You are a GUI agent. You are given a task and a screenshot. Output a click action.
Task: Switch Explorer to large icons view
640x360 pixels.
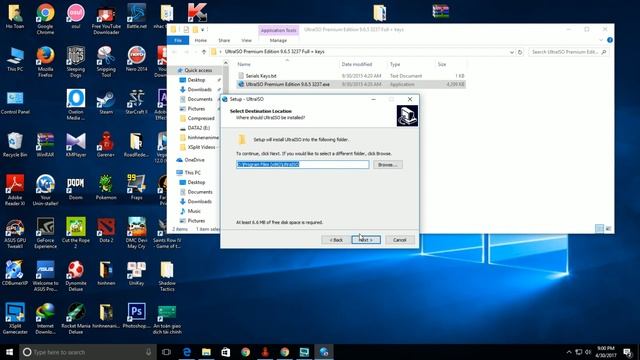(x=608, y=229)
